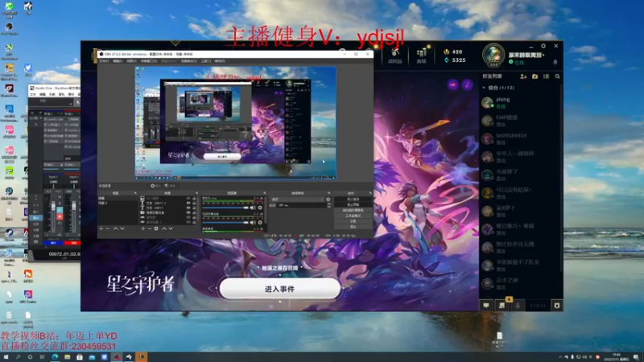Viewport: 644px width, 362px height.
Task: Open settings gear of first audio mixer channel
Action: [260, 208]
